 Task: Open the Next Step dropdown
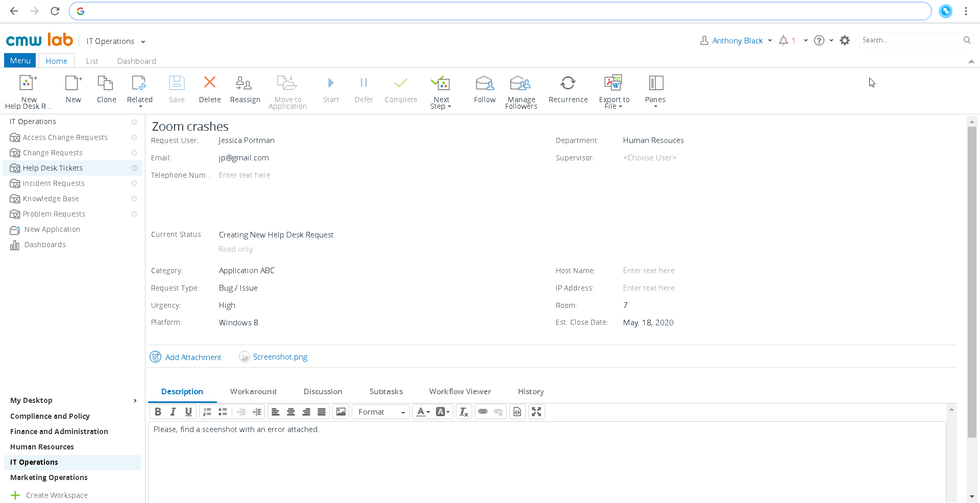[x=441, y=92]
